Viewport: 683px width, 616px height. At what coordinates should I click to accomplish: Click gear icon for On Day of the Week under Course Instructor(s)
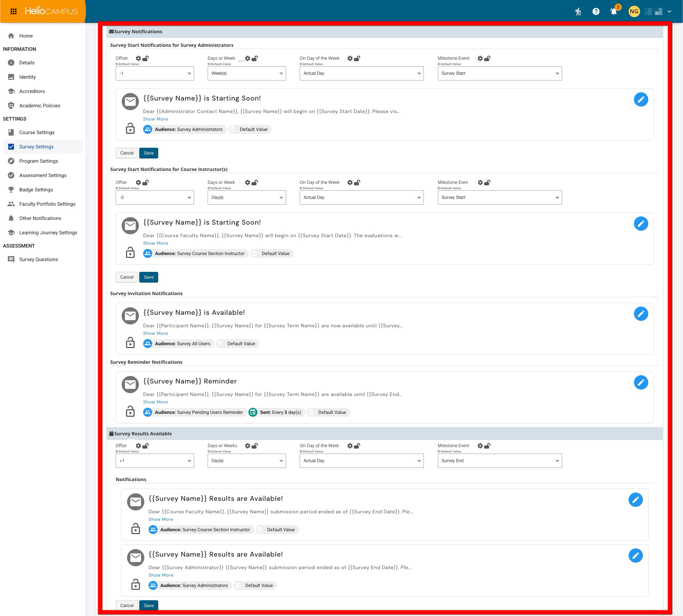(x=350, y=182)
